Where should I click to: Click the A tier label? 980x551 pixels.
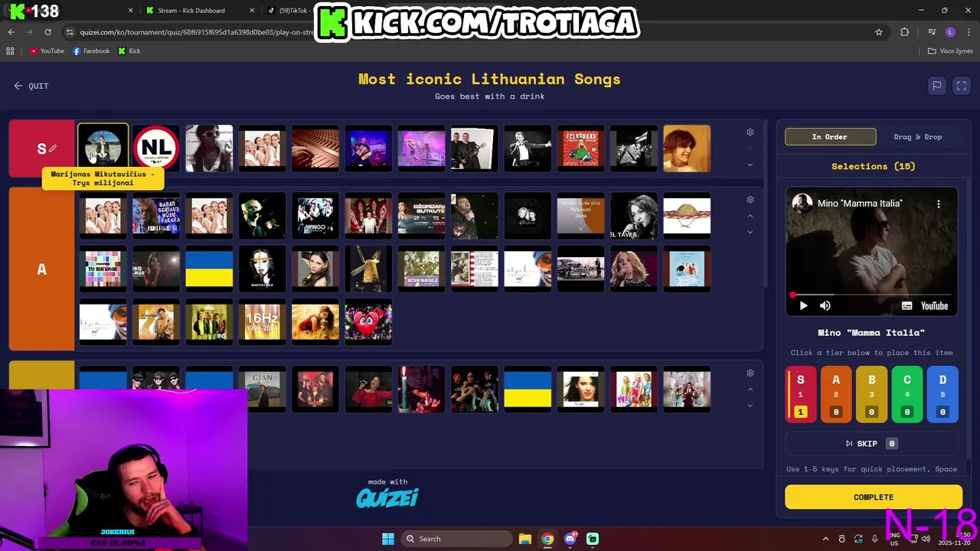pyautogui.click(x=41, y=269)
